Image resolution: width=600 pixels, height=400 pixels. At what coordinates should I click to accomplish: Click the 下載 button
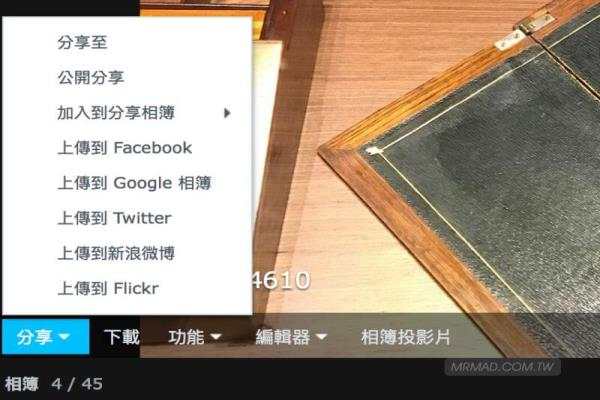122,337
